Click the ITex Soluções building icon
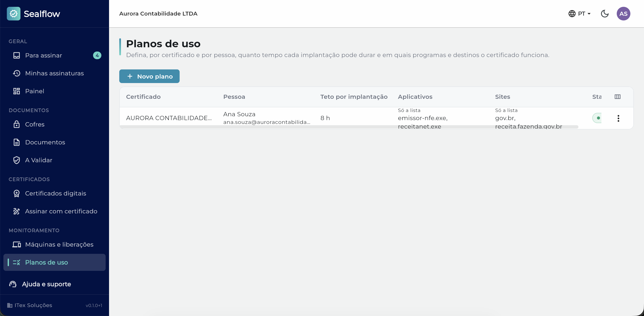The height and width of the screenshot is (316, 644). 10,305
